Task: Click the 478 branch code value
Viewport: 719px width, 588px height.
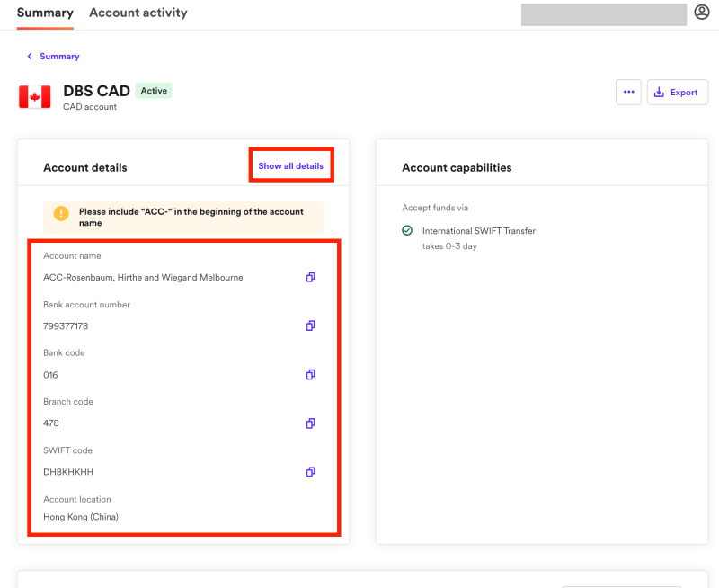Action: coord(51,423)
